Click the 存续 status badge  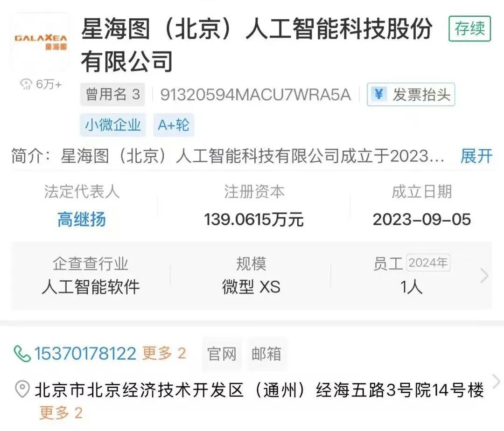click(469, 28)
